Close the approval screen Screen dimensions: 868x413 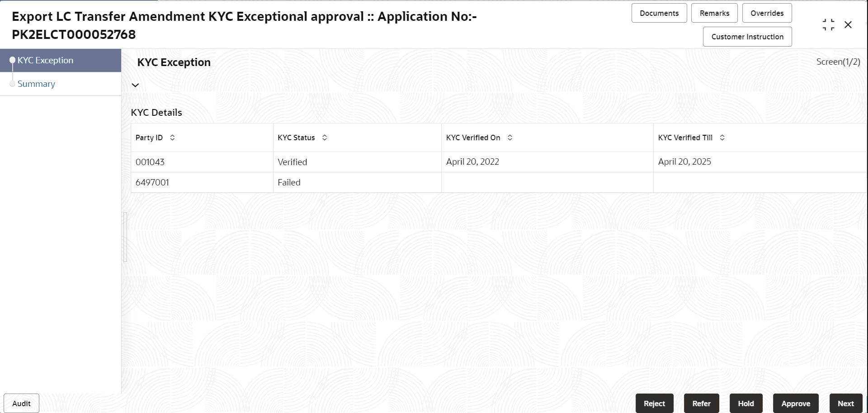pos(849,24)
